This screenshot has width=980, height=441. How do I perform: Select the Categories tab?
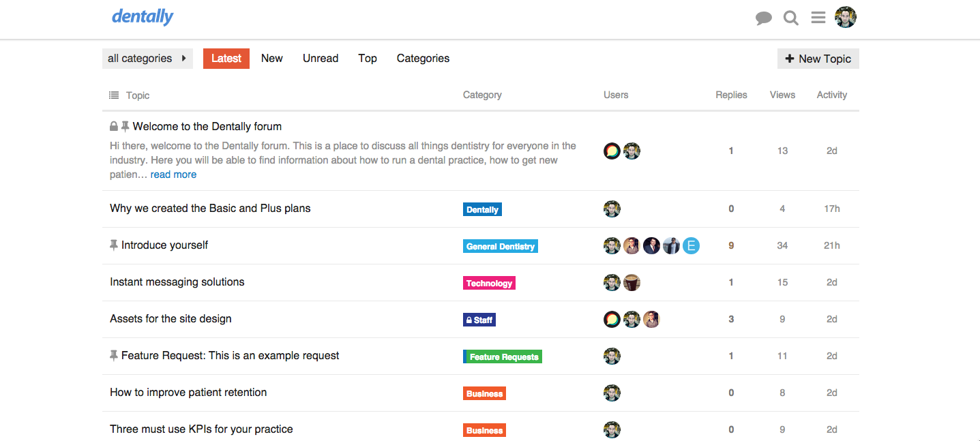point(423,59)
